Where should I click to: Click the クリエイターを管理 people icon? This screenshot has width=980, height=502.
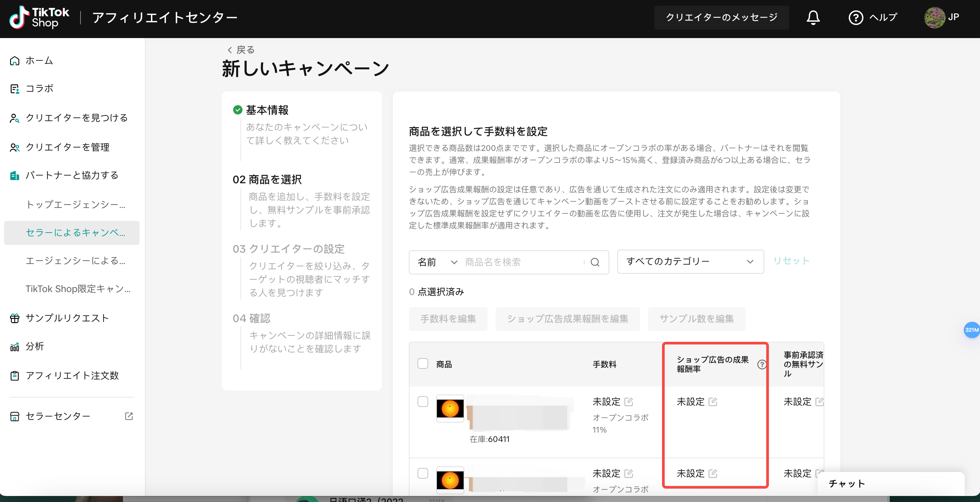(14, 148)
